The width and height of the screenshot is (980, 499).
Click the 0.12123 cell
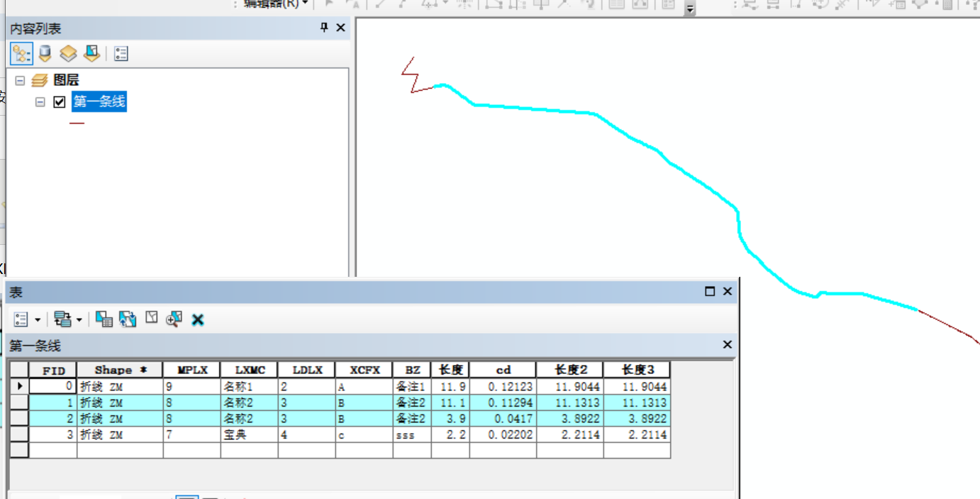(503, 387)
